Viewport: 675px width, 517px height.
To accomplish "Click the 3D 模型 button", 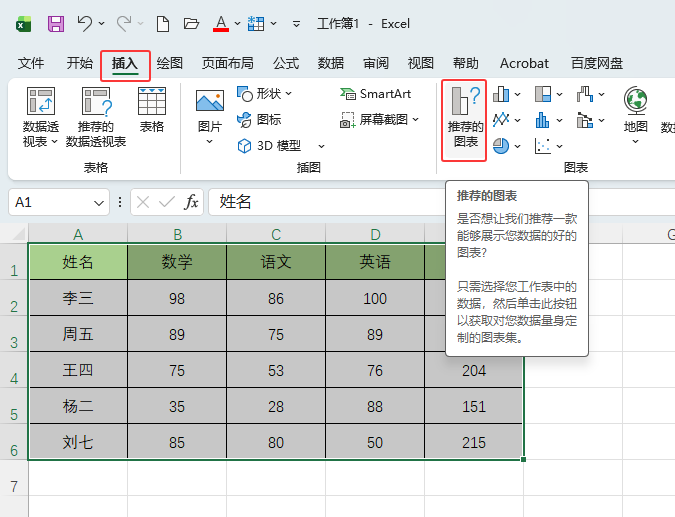I will pos(269,146).
